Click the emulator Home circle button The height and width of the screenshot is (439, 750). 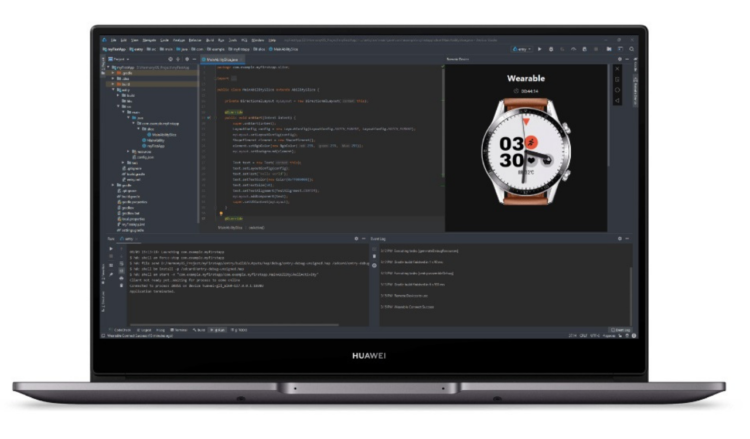coord(617,90)
